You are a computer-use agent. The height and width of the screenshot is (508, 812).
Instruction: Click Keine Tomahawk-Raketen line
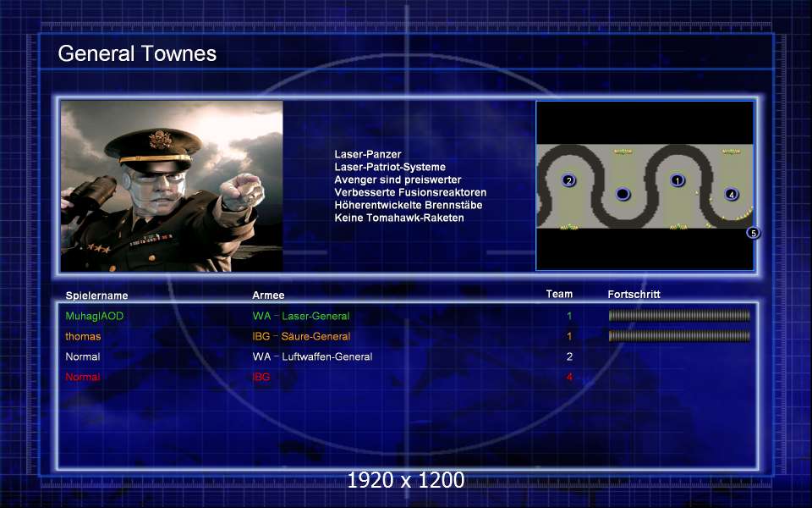398,218
